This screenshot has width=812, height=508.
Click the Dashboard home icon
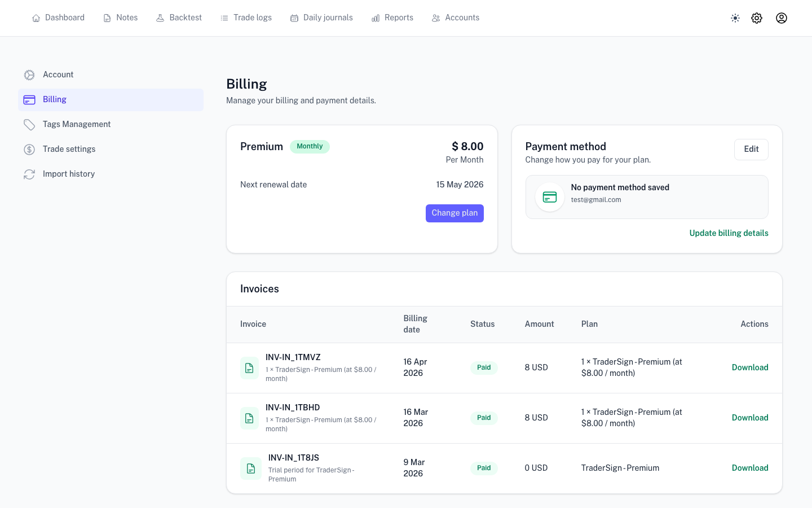[36, 17]
